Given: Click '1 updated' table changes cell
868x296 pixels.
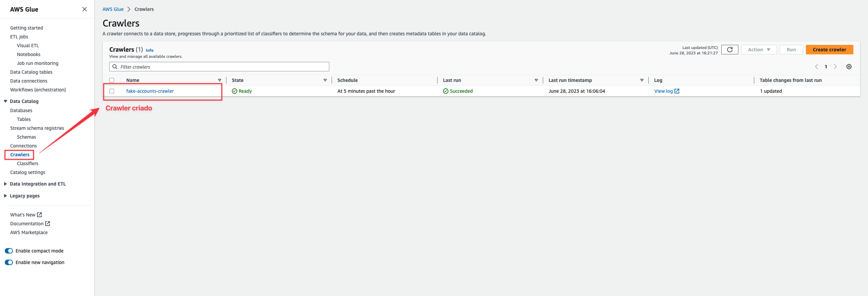Looking at the screenshot, I should click(771, 91).
